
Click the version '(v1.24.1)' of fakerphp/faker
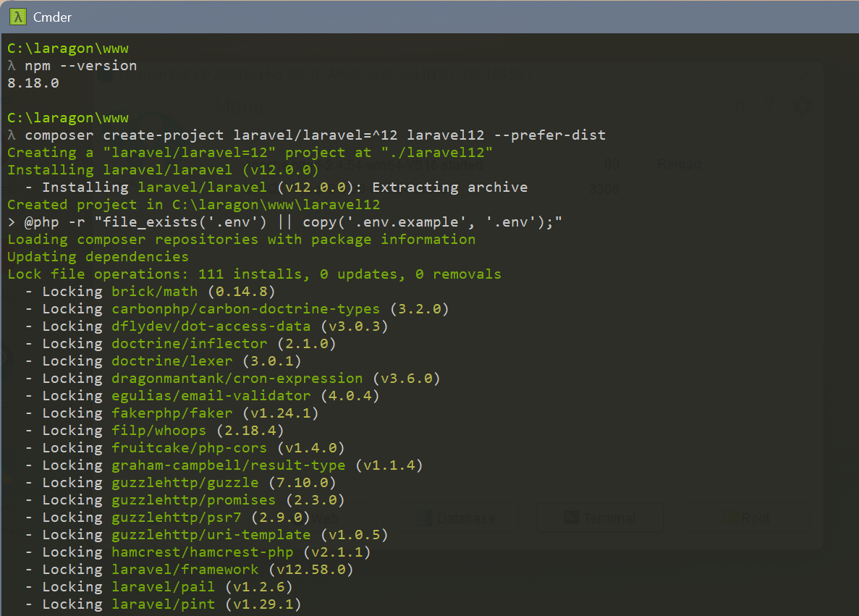[281, 414]
